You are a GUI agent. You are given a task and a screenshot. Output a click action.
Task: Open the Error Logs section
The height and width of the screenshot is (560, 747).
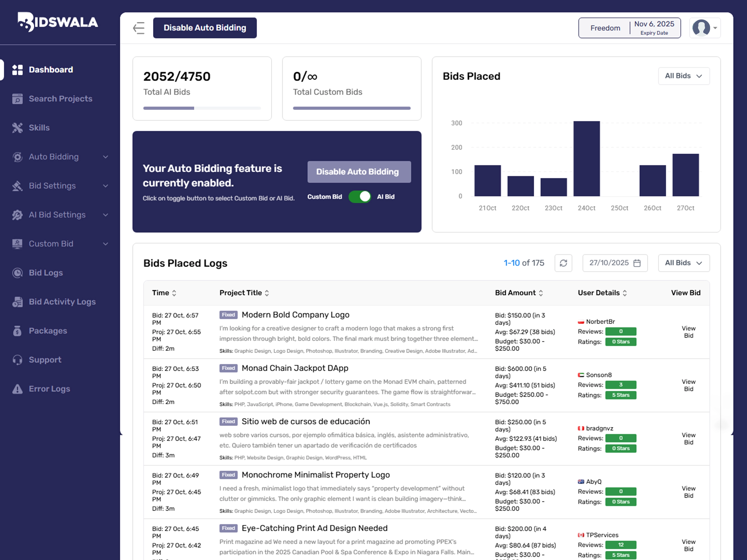click(49, 389)
